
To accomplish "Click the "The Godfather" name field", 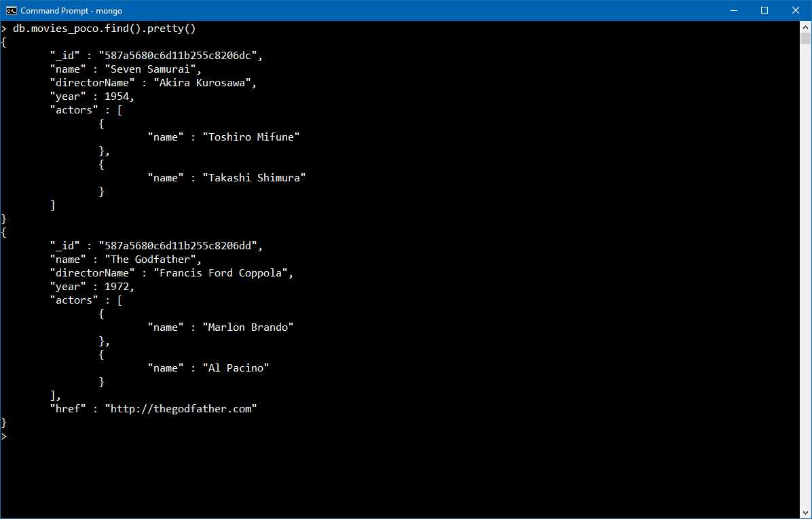I will pyautogui.click(x=153, y=259).
